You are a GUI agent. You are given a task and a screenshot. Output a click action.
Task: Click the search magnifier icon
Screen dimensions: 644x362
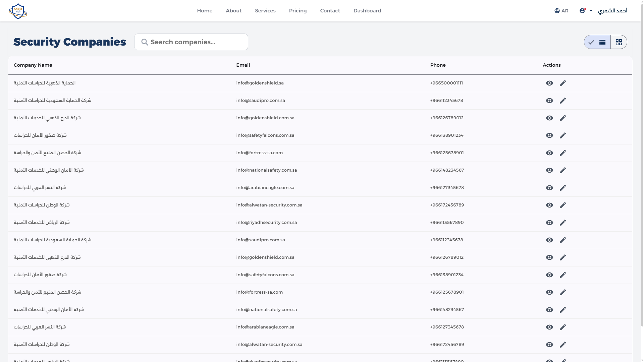(x=145, y=42)
